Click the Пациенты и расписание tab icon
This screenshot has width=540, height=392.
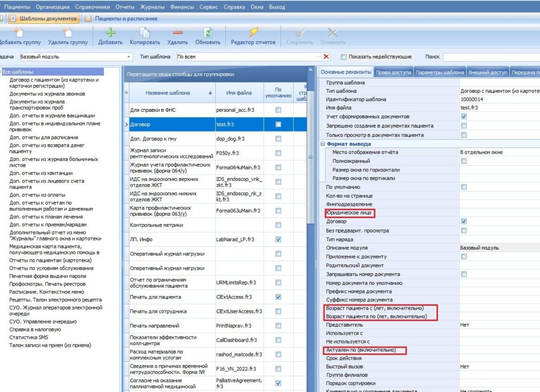(x=88, y=18)
